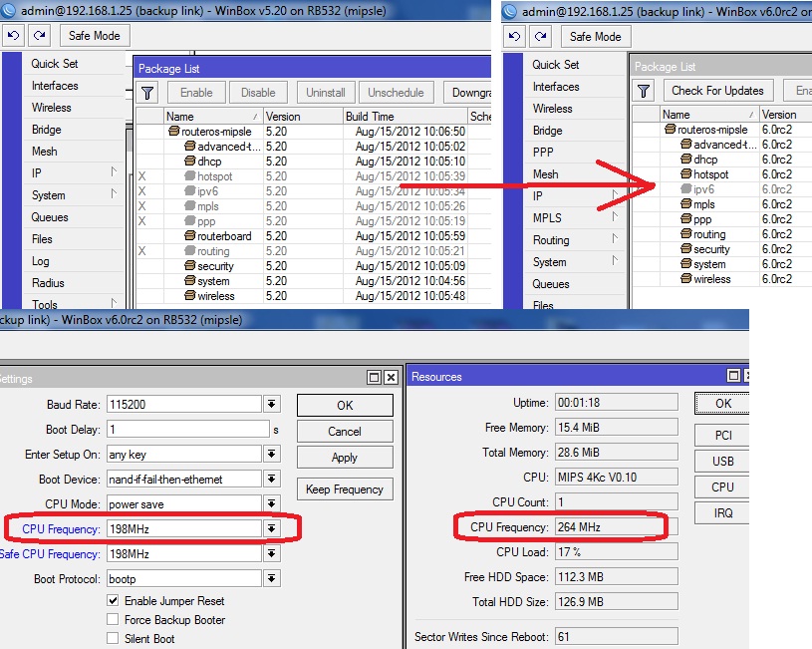Viewport: 812px width, 649px height.
Task: Click Apply in Settings window
Action: 345,458
